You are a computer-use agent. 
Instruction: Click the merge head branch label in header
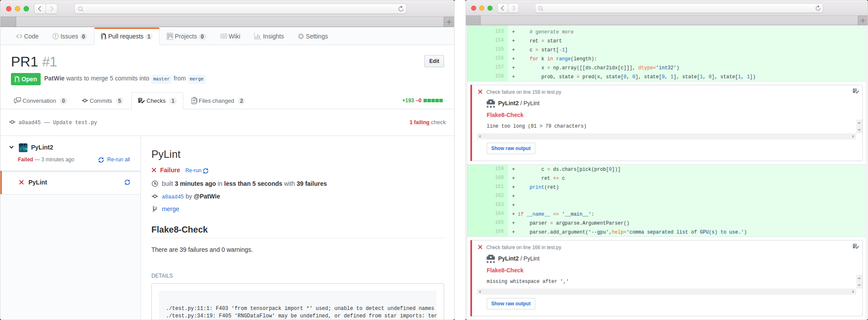196,79
